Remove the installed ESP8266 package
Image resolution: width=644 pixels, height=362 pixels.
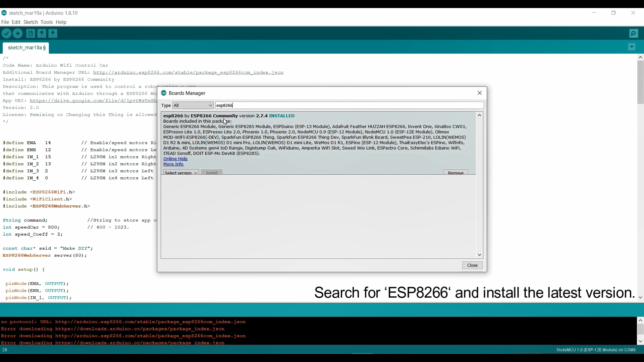[x=455, y=173]
